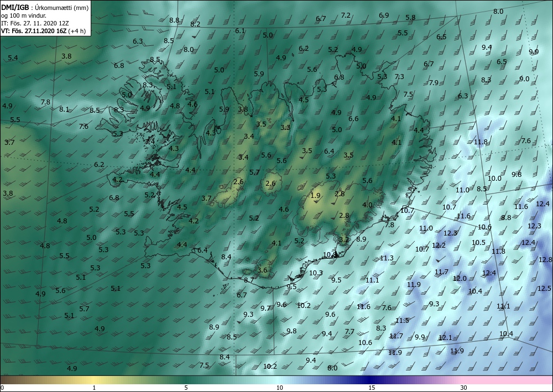
Task: Click the 'VT: Fös. 27.11.2020 16Z (+4 h)' line
Action: (x=43, y=30)
